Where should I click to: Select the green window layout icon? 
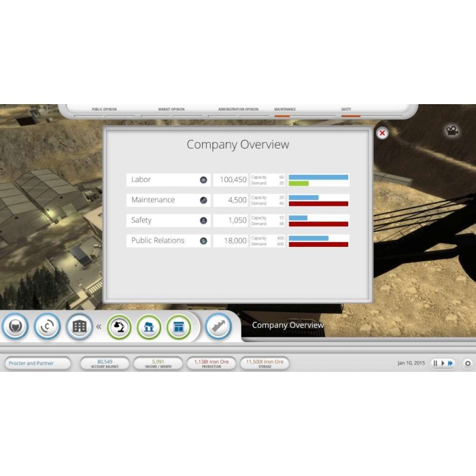(x=178, y=327)
